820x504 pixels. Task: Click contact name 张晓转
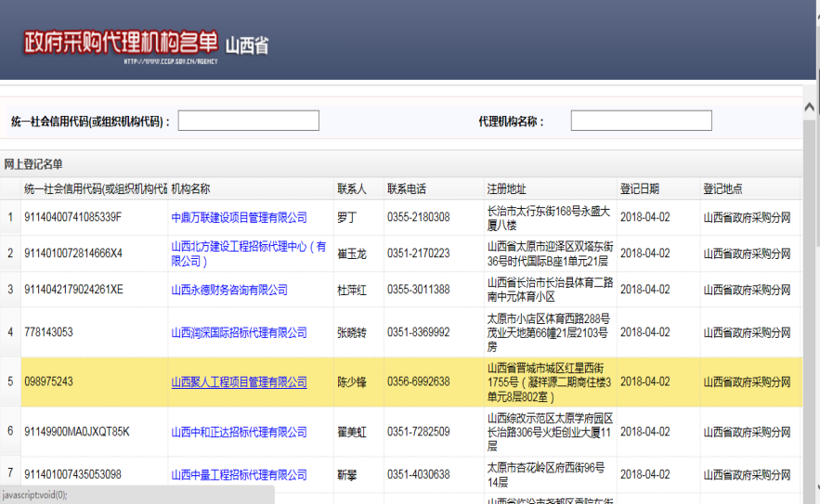click(352, 333)
